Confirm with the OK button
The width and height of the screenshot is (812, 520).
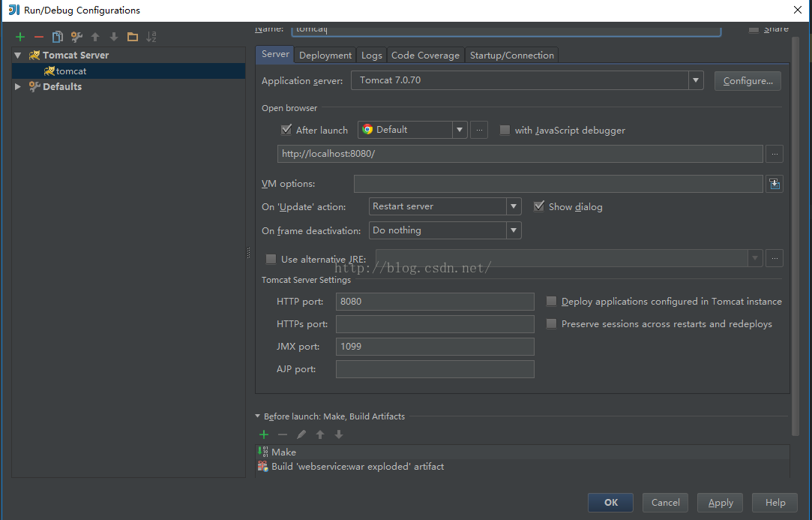(x=610, y=503)
